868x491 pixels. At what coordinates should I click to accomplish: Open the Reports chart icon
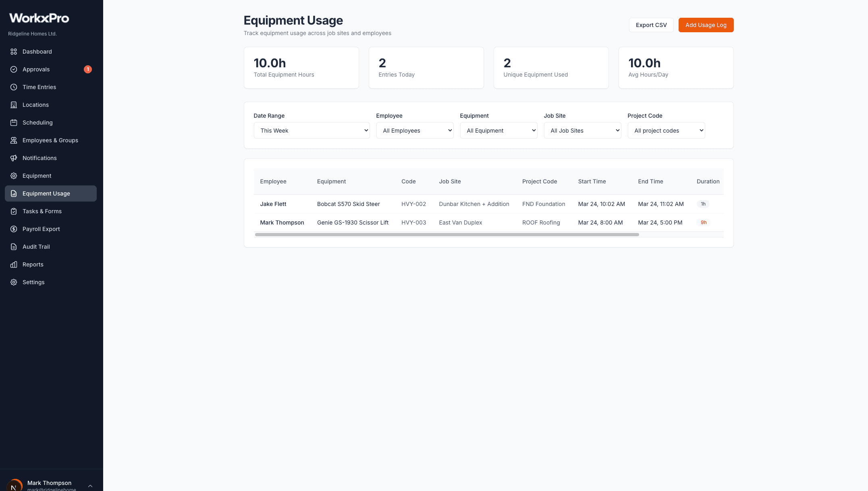point(13,264)
